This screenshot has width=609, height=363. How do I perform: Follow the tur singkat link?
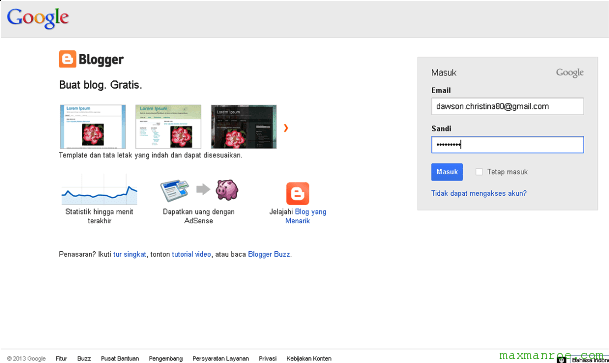[130, 254]
